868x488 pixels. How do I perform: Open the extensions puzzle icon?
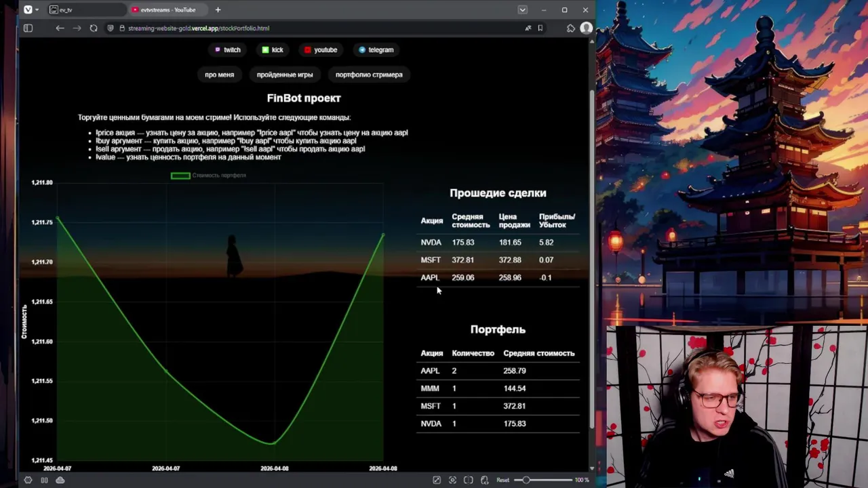[570, 28]
